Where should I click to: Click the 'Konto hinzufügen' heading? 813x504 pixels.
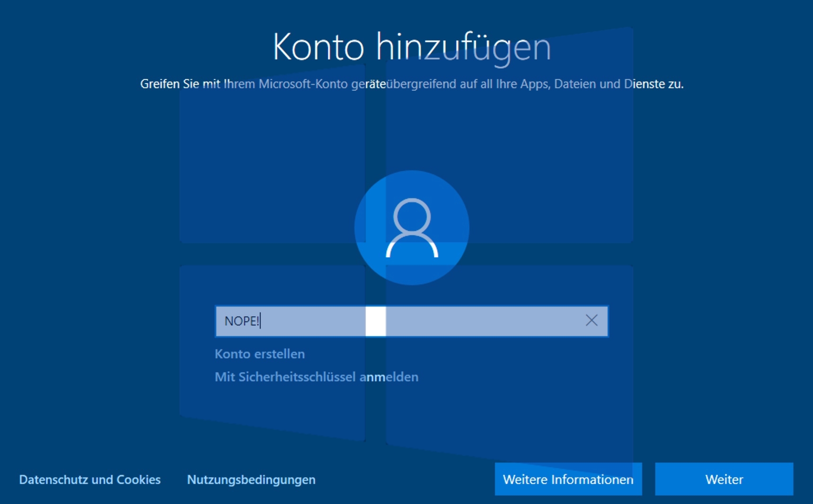pos(412,46)
